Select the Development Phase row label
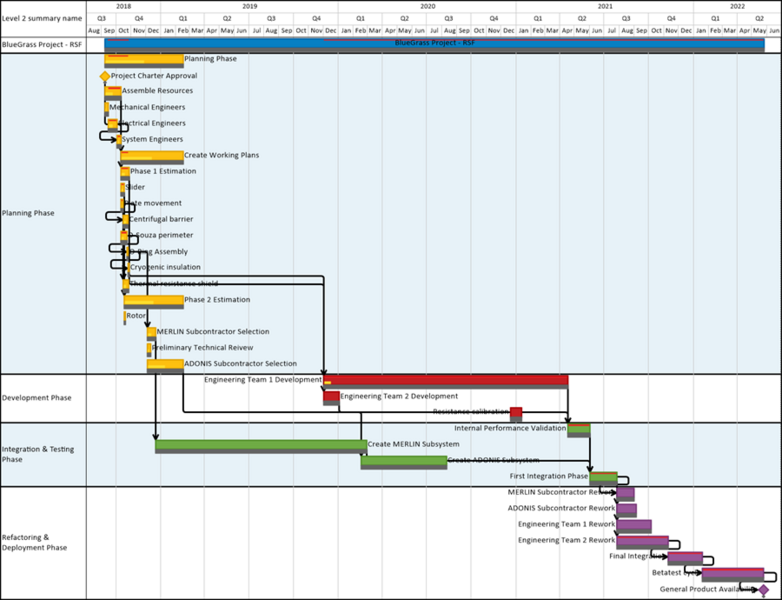 point(36,398)
